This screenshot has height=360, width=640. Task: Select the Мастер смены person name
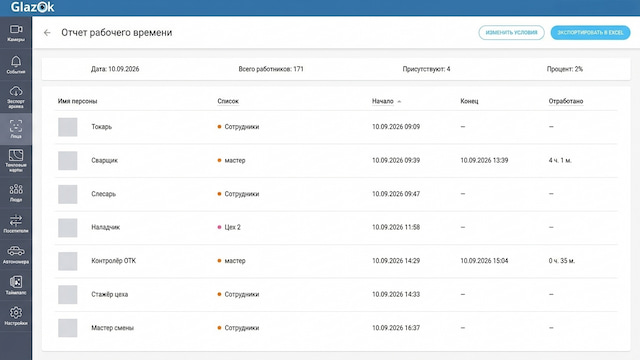pyautogui.click(x=113, y=328)
